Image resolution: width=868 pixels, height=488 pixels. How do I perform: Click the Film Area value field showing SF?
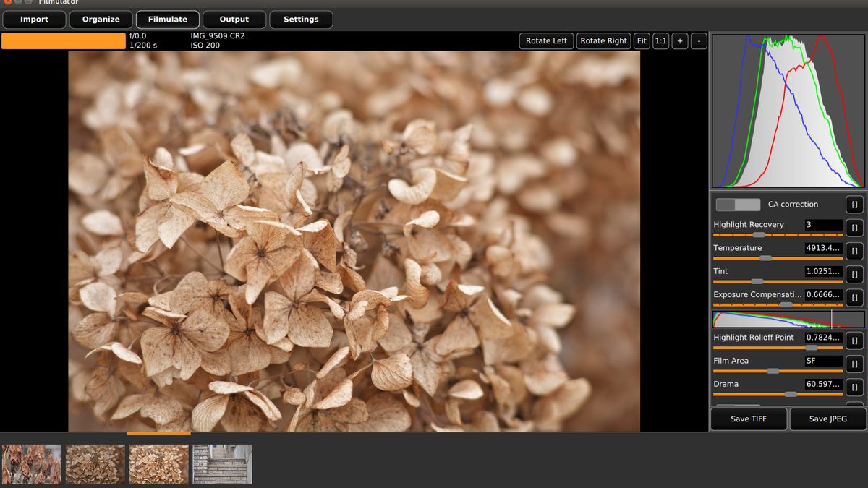point(825,361)
